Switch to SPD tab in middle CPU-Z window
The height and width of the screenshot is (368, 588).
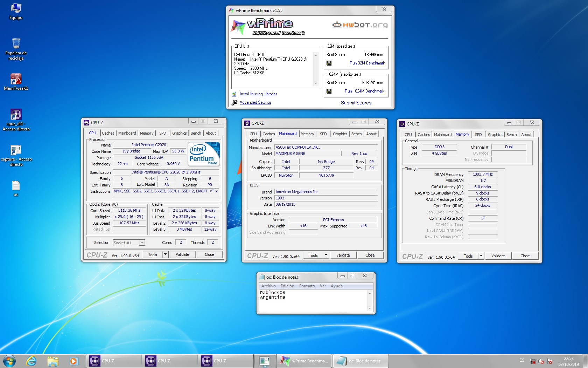click(323, 134)
